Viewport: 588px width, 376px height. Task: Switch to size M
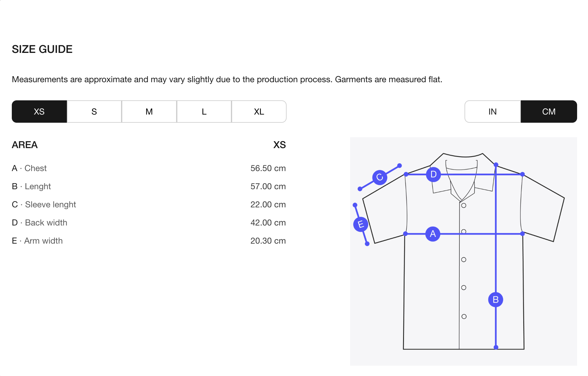[x=149, y=112]
